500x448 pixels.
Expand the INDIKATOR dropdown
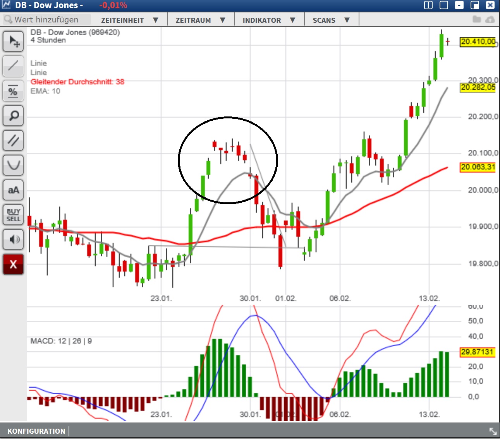(269, 20)
